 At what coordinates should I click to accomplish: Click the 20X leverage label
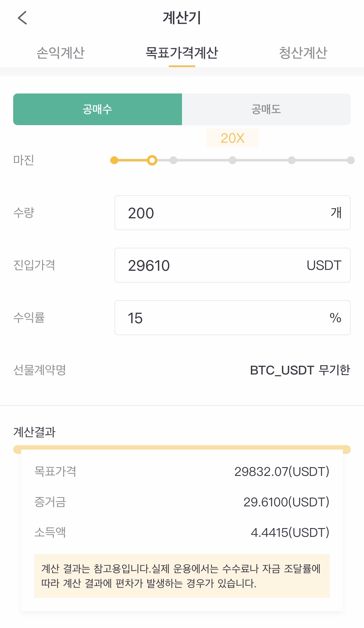233,138
